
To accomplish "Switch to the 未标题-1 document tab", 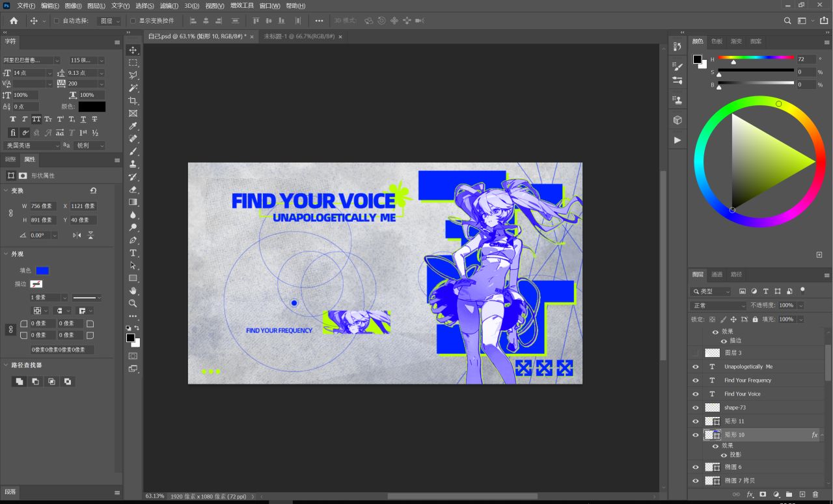I will pyautogui.click(x=299, y=36).
